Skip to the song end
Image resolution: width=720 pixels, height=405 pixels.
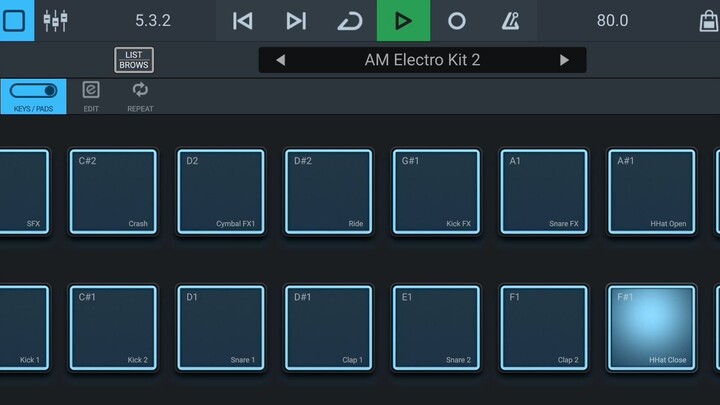point(296,20)
